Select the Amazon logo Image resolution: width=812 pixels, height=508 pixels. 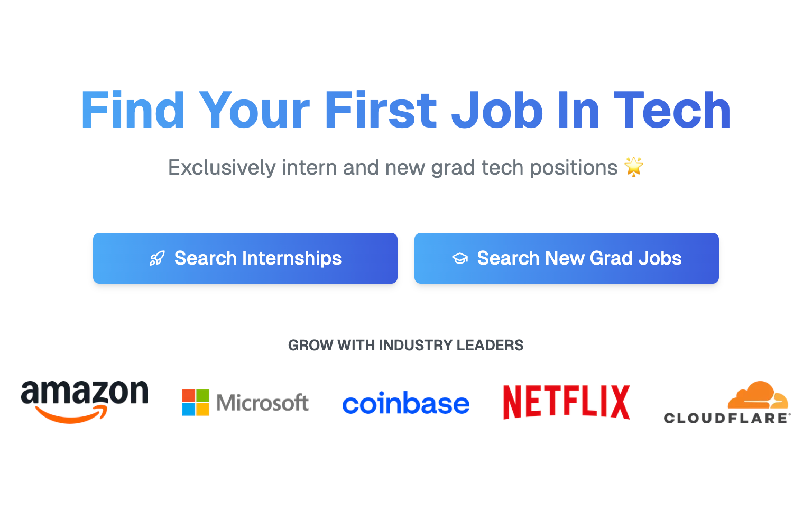point(85,402)
